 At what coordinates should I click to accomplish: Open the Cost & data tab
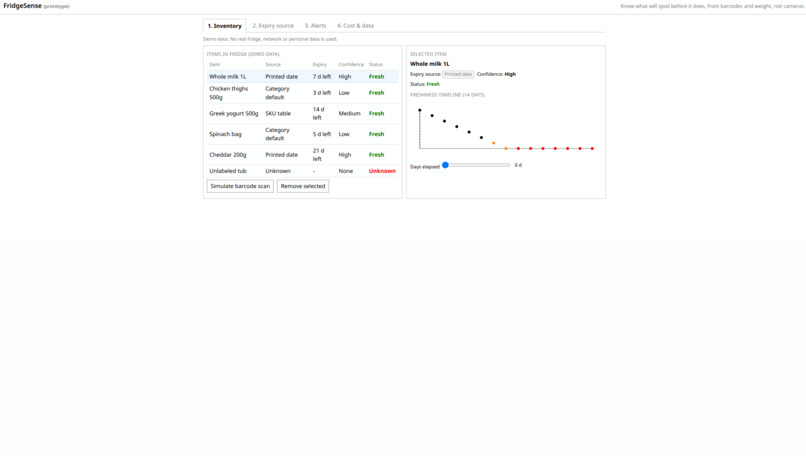[355, 26]
